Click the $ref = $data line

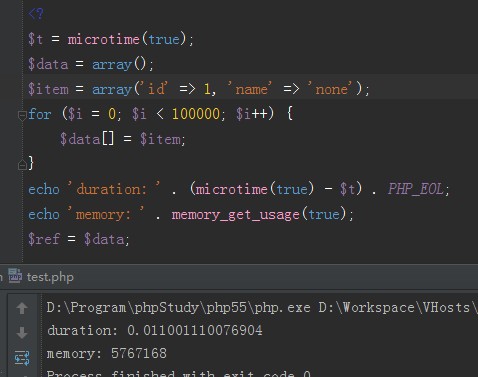pyautogui.click(x=79, y=239)
